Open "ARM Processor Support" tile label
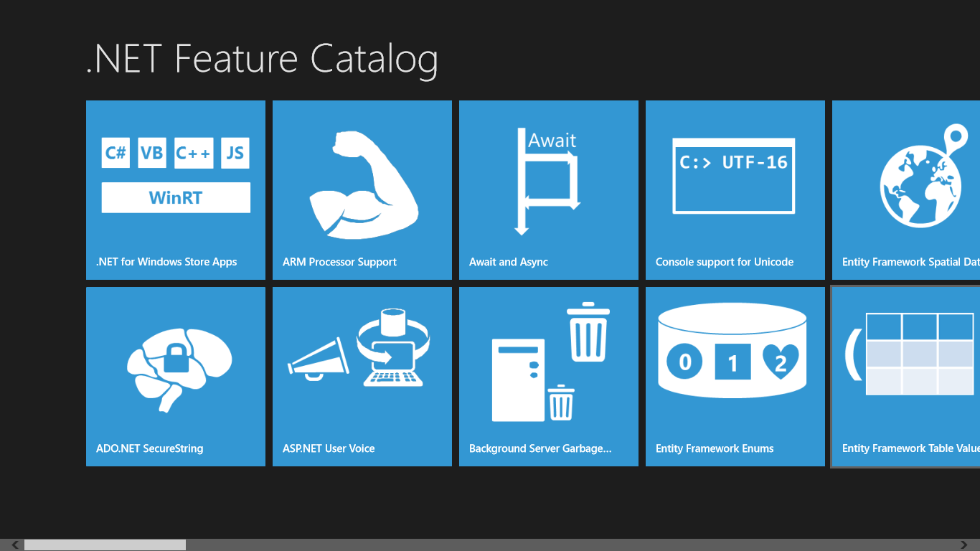The width and height of the screenshot is (980, 551). (x=339, y=262)
